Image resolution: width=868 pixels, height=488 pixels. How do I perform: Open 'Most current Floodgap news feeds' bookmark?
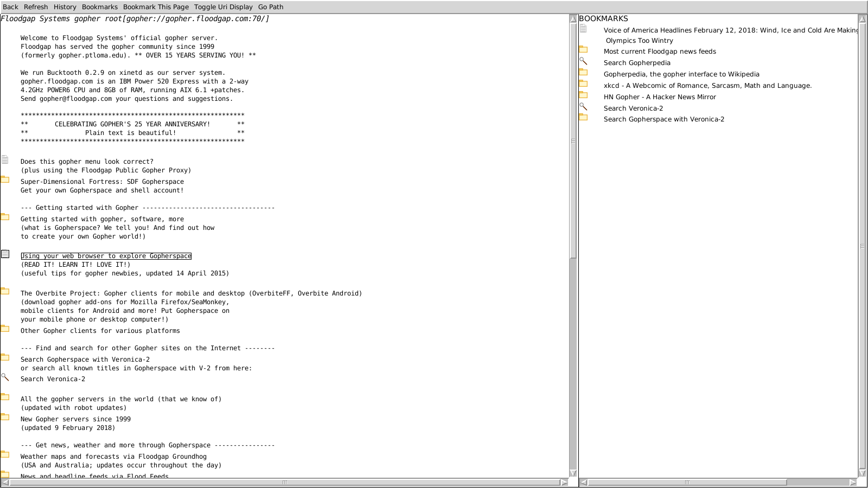(x=660, y=52)
